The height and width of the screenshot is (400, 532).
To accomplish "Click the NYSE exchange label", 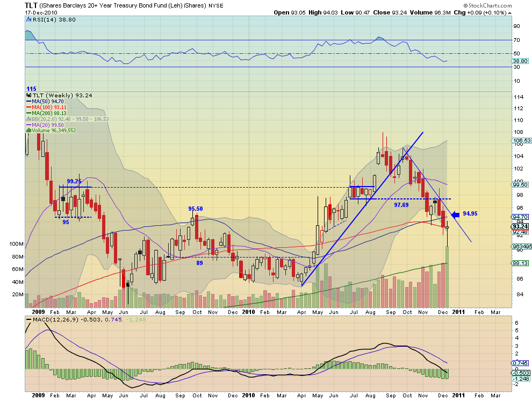I will pos(216,6).
